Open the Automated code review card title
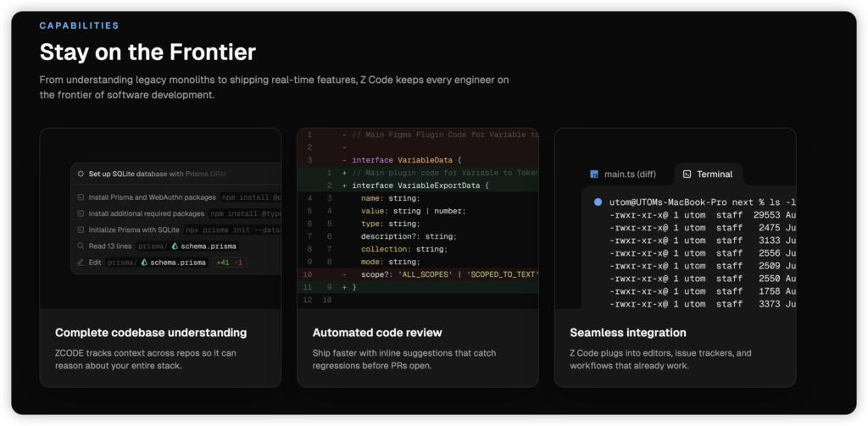This screenshot has height=426, width=868. coord(377,333)
